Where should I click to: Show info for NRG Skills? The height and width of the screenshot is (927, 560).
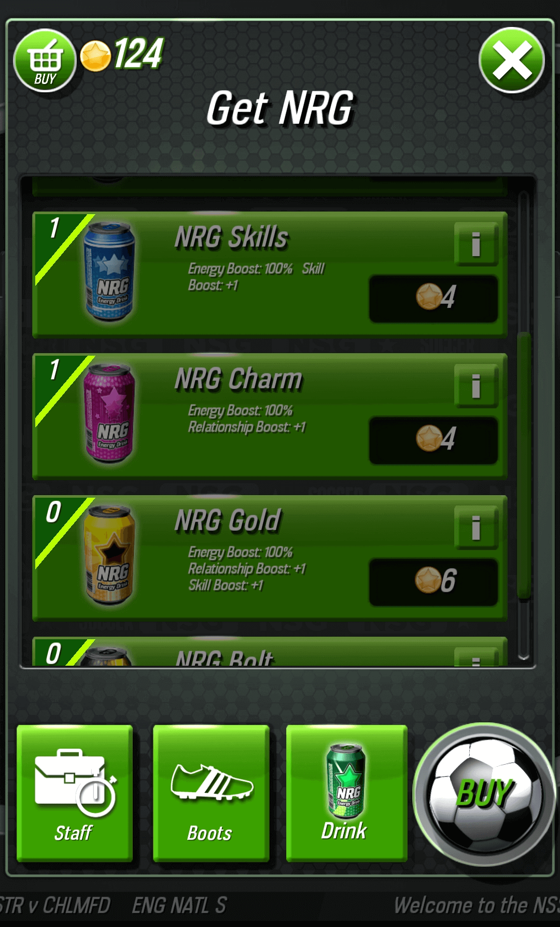(x=476, y=244)
